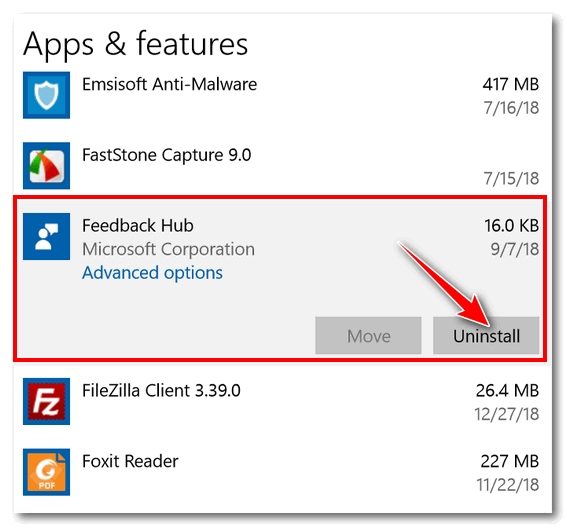Click the FileZilla Client app icon
The width and height of the screenshot is (567, 528).
pyautogui.click(x=46, y=401)
